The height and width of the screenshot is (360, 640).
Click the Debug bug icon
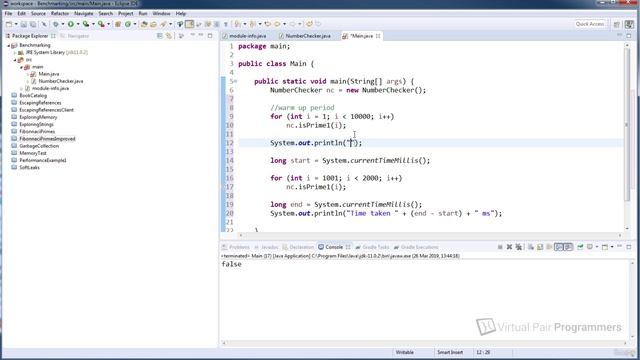pos(56,24)
